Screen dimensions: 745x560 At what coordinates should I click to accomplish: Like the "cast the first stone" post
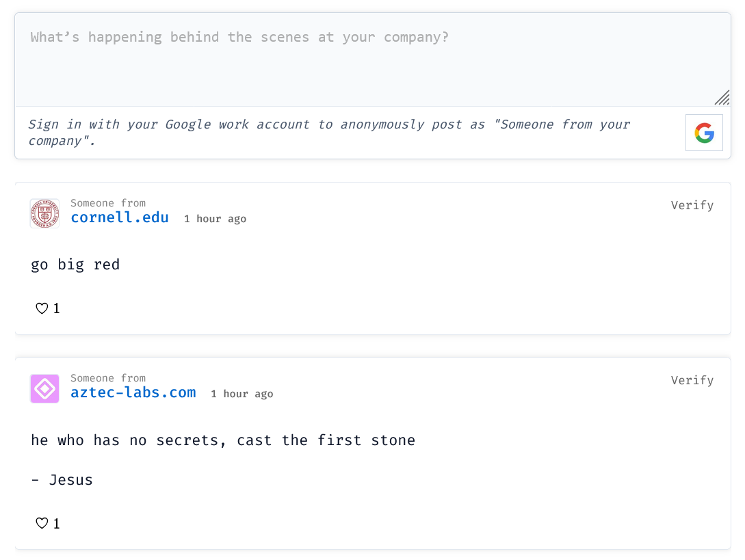tap(42, 524)
